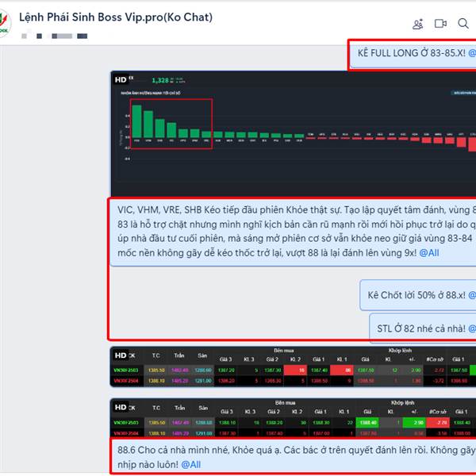
Task: Open group info via Lệnh Phái Sinh Boss Vip.pro title
Action: (x=116, y=17)
